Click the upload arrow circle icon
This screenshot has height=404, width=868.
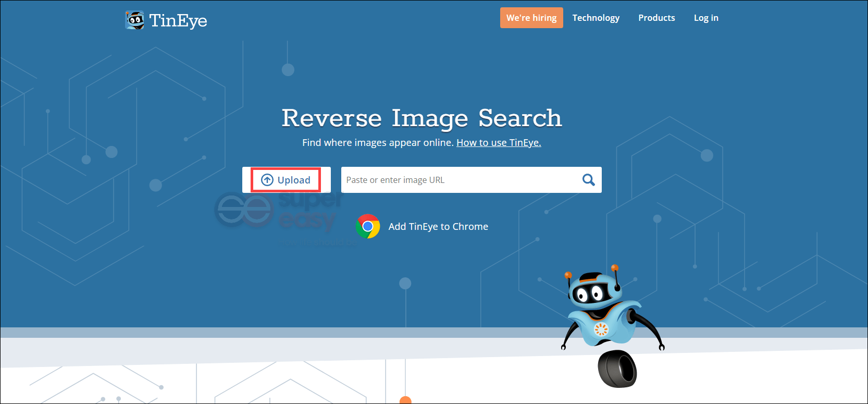pos(267,180)
